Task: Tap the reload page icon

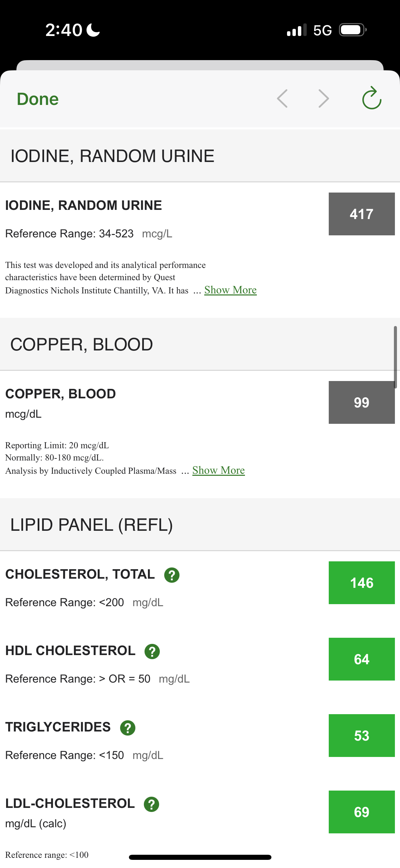Action: [x=372, y=98]
